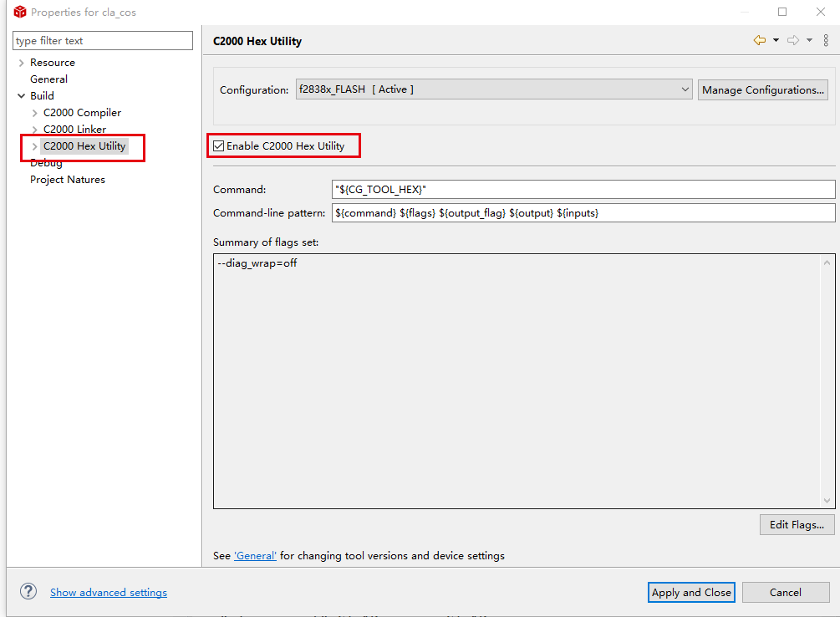This screenshot has width=840, height=617.
Task: Expand the C2000 Linker node
Action: [35, 130]
